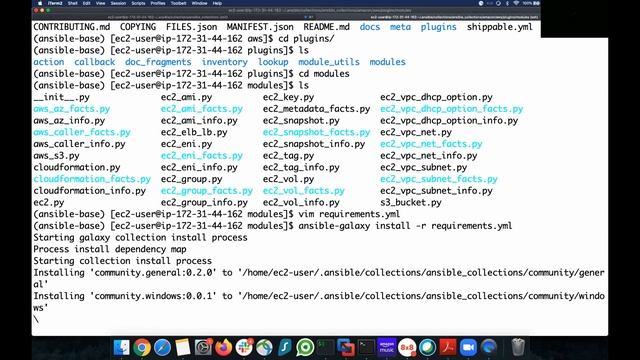
Task: Click 'plugins' in the first listing line
Action: pyautogui.click(x=438, y=27)
